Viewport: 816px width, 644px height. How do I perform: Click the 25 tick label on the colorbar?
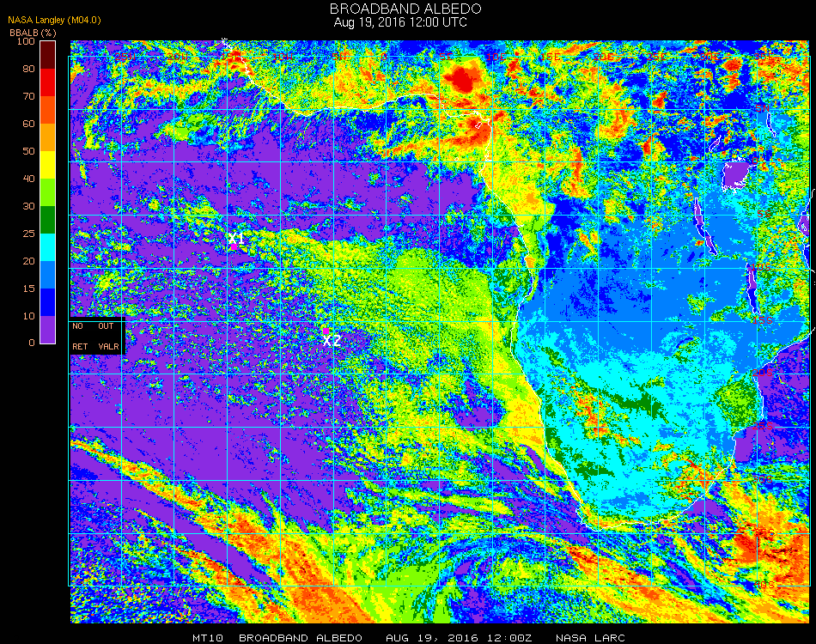tap(28, 234)
